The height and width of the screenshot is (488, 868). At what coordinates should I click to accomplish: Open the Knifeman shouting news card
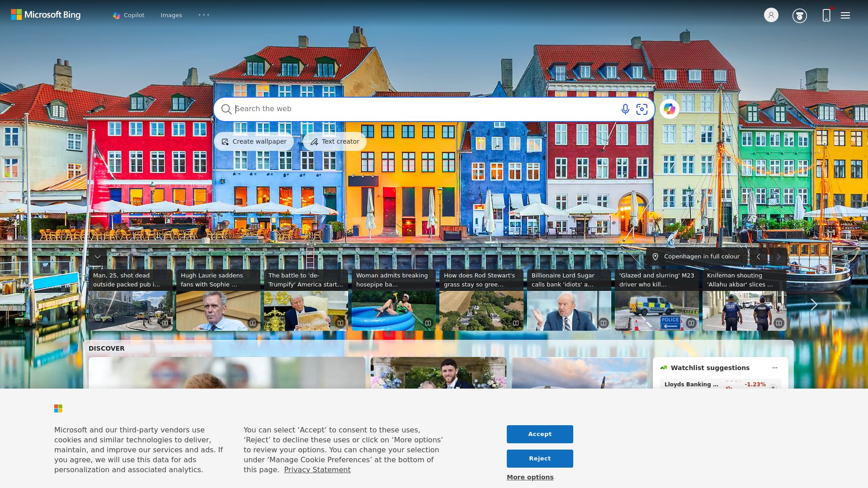pos(745,300)
